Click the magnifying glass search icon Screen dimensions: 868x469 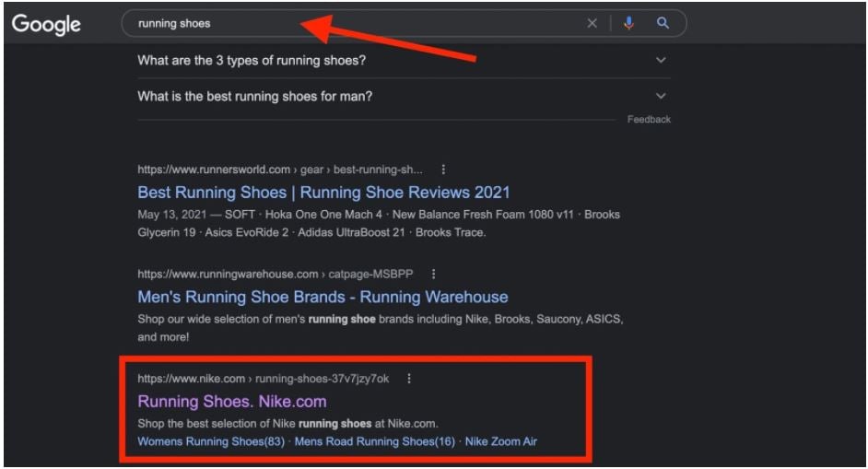click(663, 23)
